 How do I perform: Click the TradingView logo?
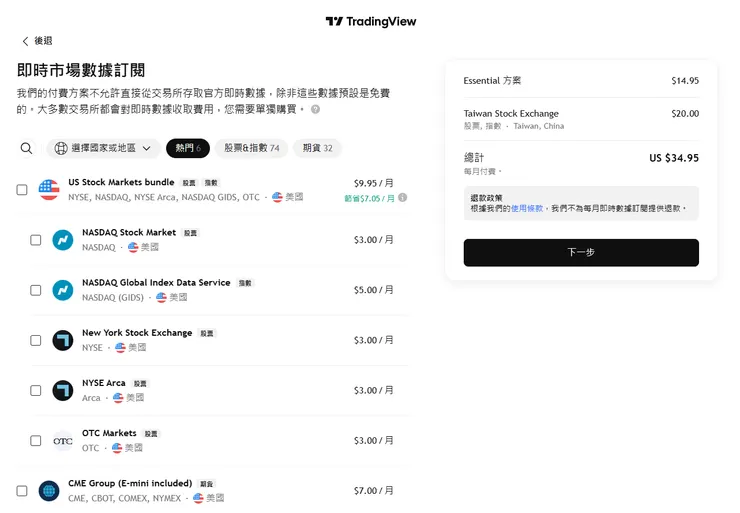tap(371, 21)
